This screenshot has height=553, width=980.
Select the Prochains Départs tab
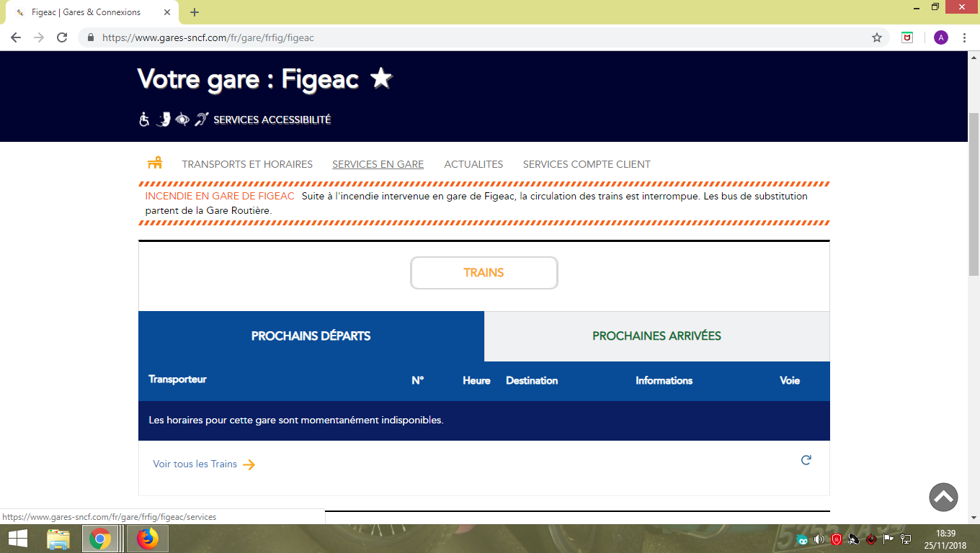(311, 336)
